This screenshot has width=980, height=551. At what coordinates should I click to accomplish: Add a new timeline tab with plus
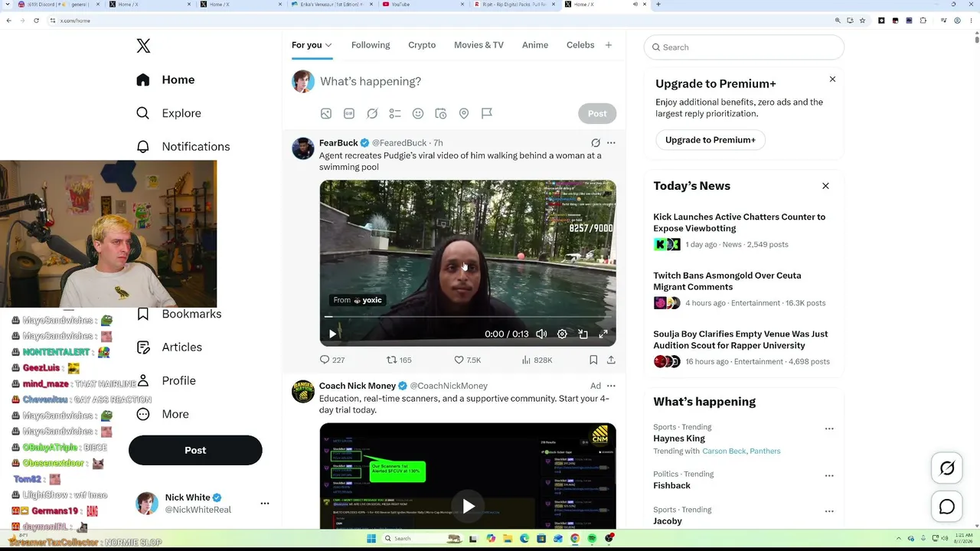tap(609, 45)
